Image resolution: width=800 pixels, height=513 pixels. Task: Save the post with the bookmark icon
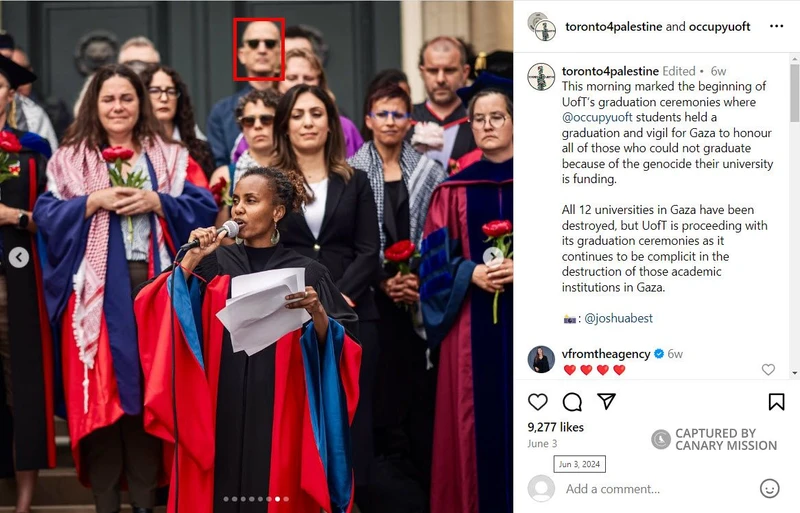click(776, 402)
